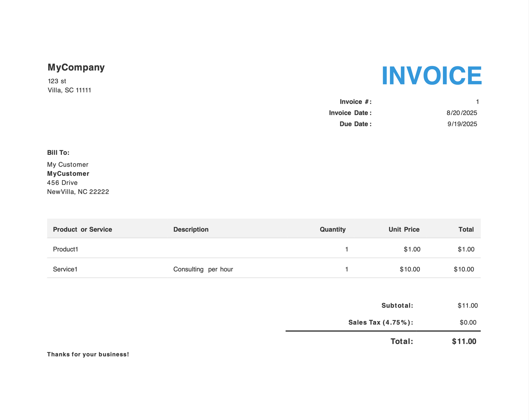Select the invoice date value 8/20/2025
Image resolution: width=529 pixels, height=420 pixels.
pos(462,113)
